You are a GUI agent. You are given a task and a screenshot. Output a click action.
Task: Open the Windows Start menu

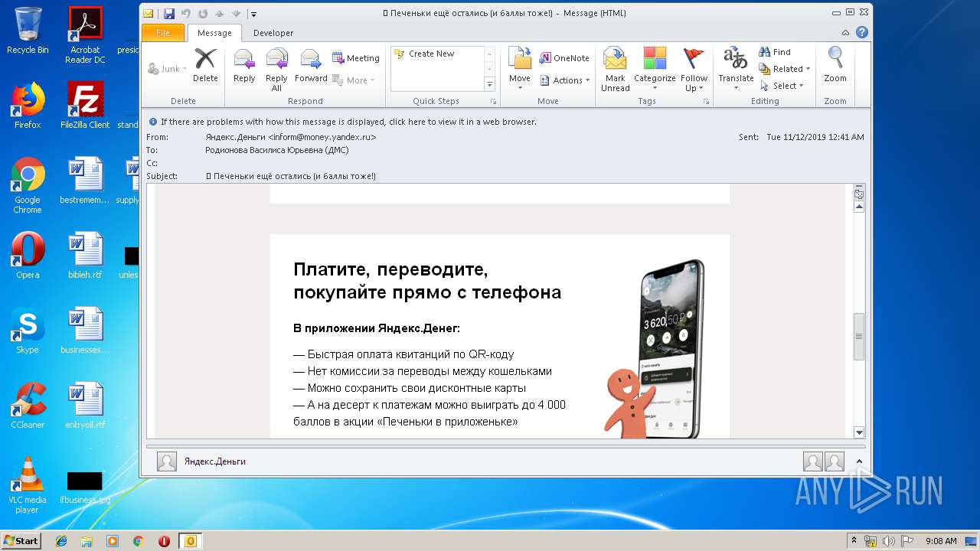[21, 540]
